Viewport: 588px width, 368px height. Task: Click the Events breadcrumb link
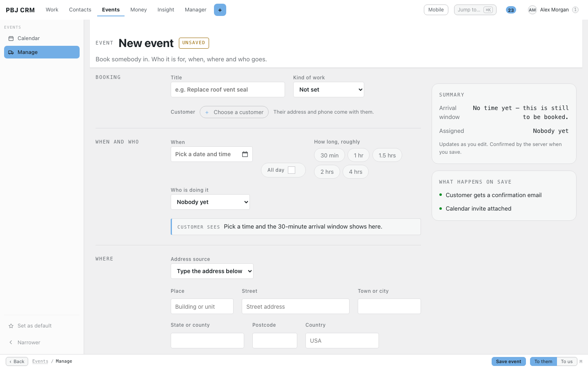pyautogui.click(x=40, y=361)
